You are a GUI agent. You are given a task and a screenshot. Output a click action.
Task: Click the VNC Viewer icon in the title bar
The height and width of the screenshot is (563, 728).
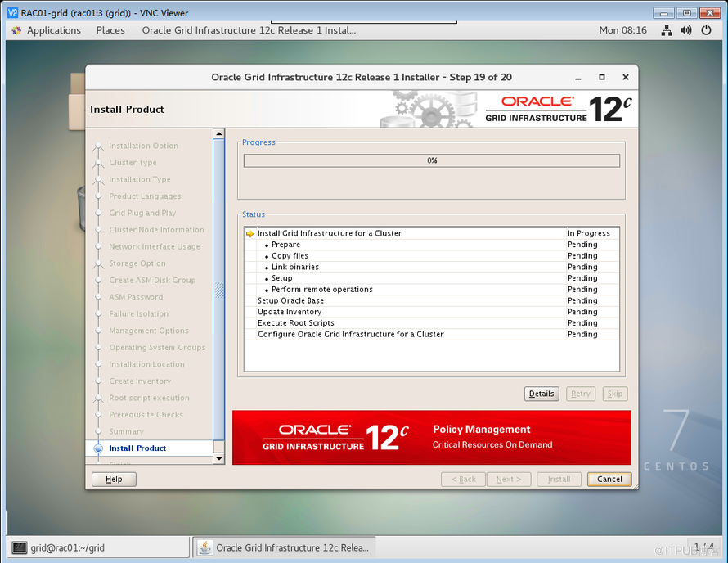pos(11,11)
